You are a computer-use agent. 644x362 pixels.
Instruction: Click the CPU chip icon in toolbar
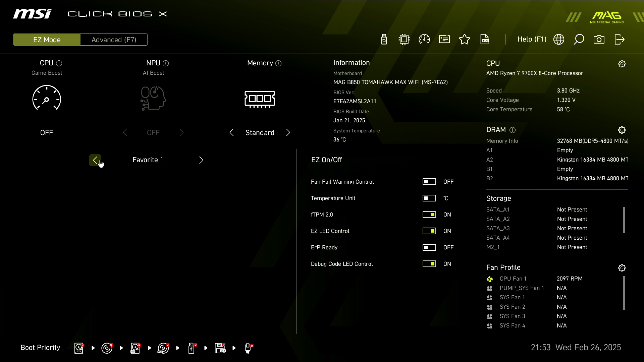[x=404, y=40]
